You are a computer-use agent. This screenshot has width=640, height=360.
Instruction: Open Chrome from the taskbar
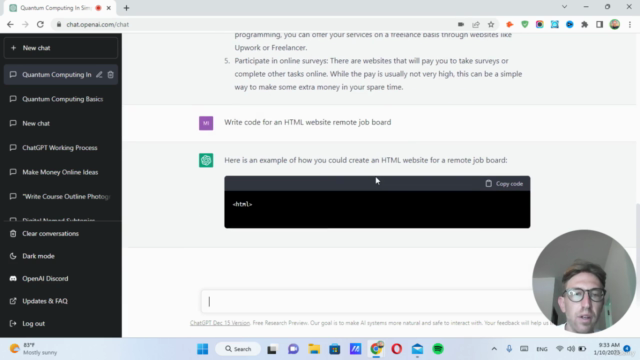point(376,349)
